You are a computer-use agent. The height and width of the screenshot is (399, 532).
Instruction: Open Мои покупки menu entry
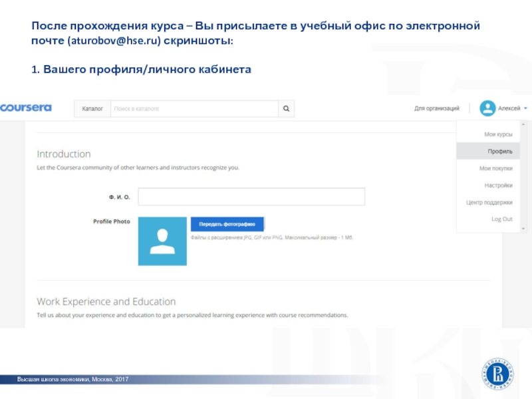click(x=496, y=168)
